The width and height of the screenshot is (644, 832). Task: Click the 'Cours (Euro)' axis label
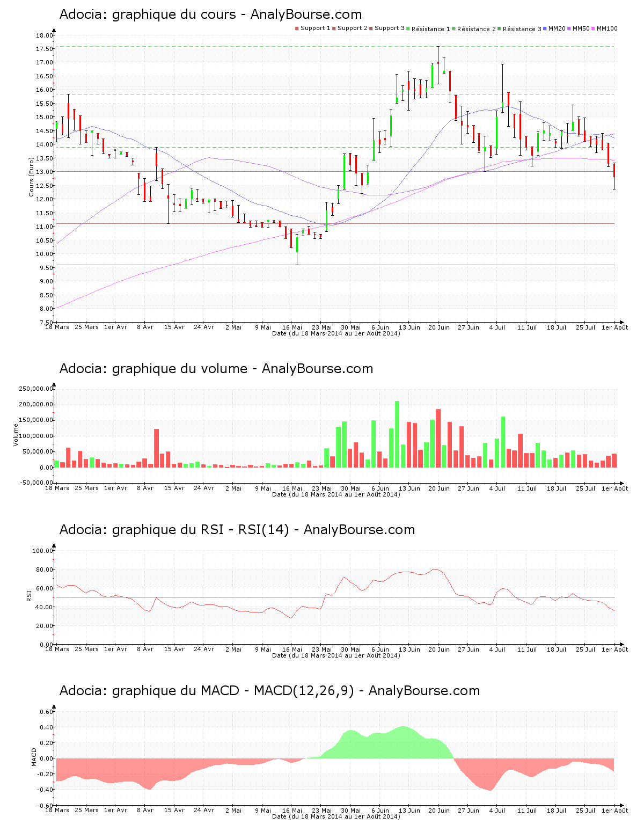[x=32, y=177]
